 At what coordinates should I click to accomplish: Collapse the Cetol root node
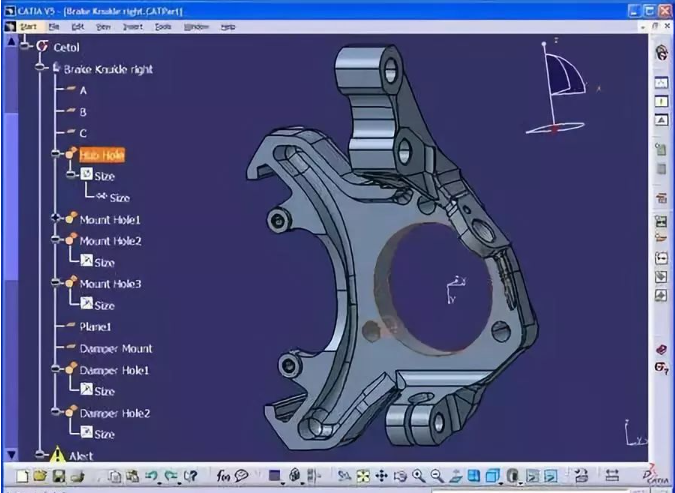pos(25,45)
